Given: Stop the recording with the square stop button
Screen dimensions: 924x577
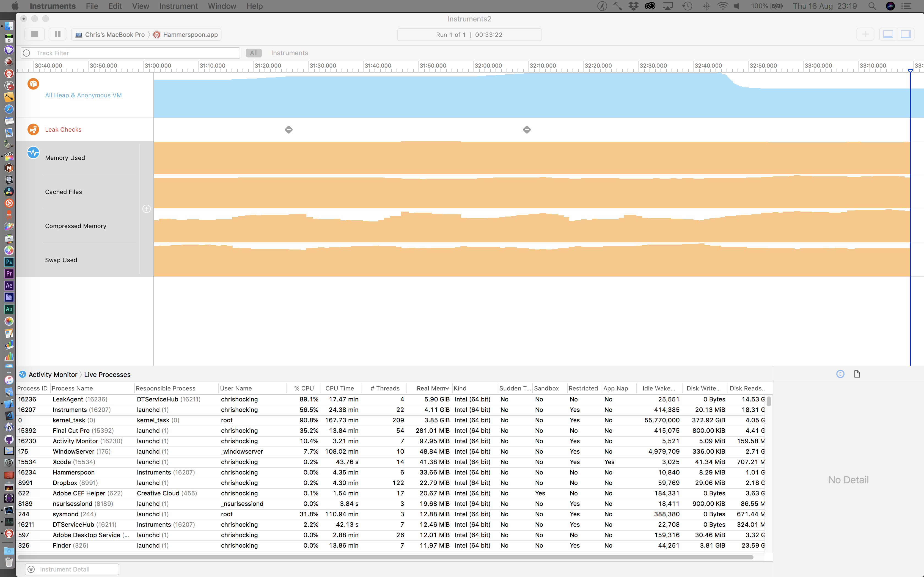Looking at the screenshot, I should click(34, 34).
